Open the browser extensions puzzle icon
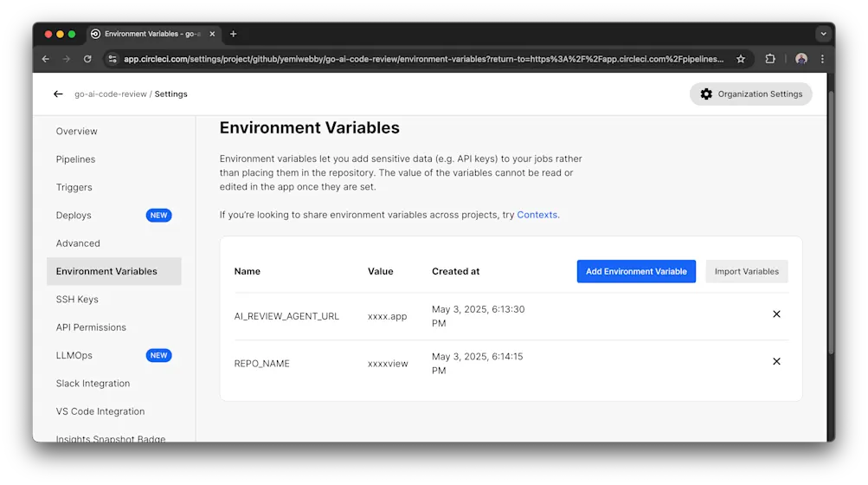 [x=770, y=59]
